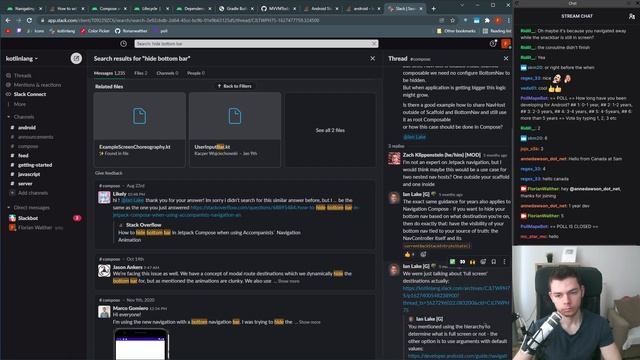Image resolution: width=640 pixels, height=360 pixels.
Task: Add the checkmark reaction on Ian Lake's message
Action: [x=452, y=262]
